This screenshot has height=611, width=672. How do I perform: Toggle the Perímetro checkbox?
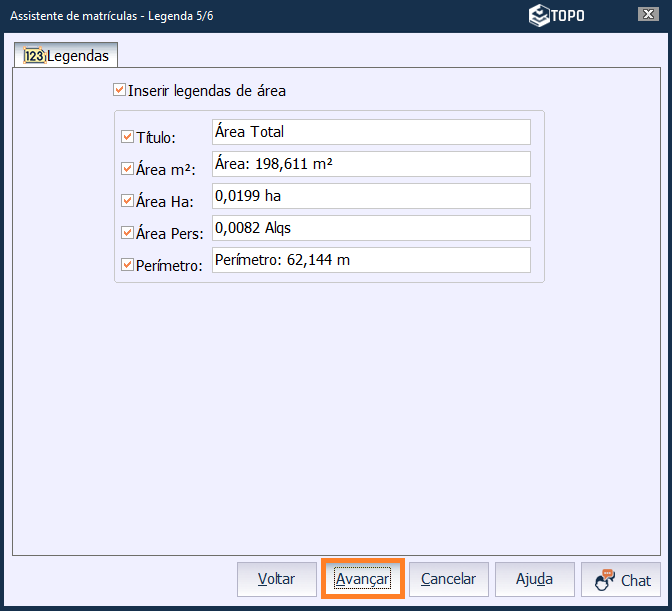click(127, 265)
